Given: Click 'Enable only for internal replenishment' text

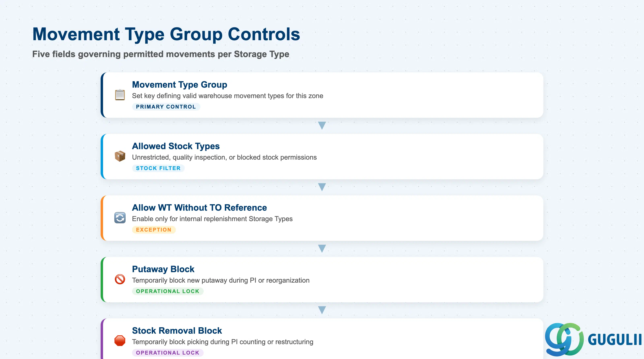Looking at the screenshot, I should 212,219.
